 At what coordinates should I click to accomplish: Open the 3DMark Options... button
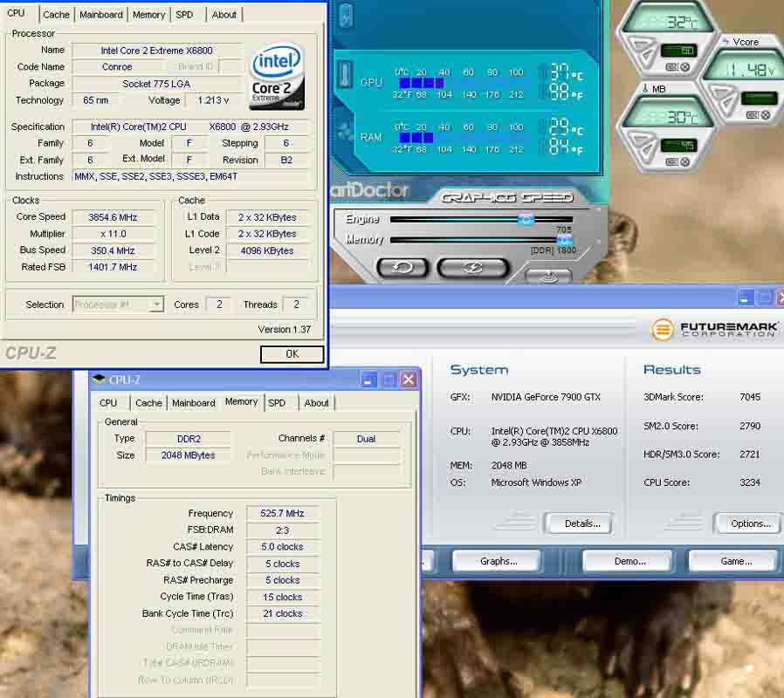coord(747,523)
